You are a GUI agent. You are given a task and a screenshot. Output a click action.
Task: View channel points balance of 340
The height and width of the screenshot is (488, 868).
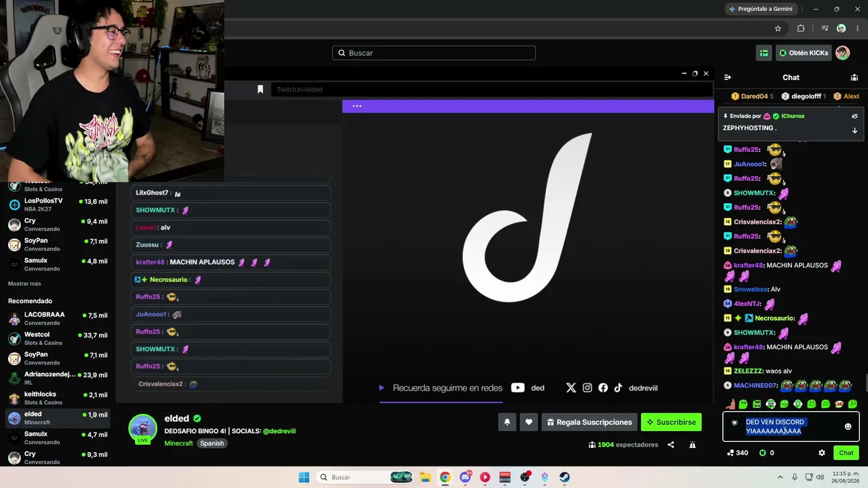pyautogui.click(x=737, y=453)
